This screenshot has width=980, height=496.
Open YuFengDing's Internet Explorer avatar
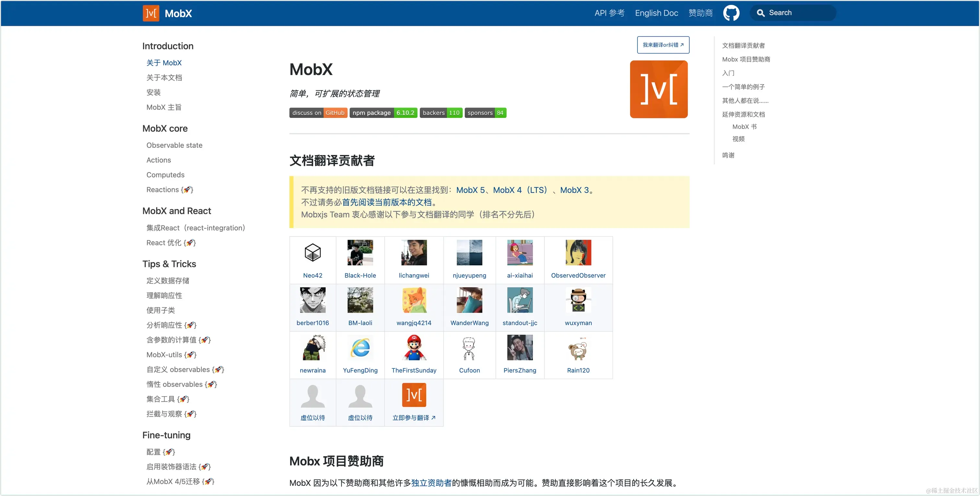click(x=360, y=348)
